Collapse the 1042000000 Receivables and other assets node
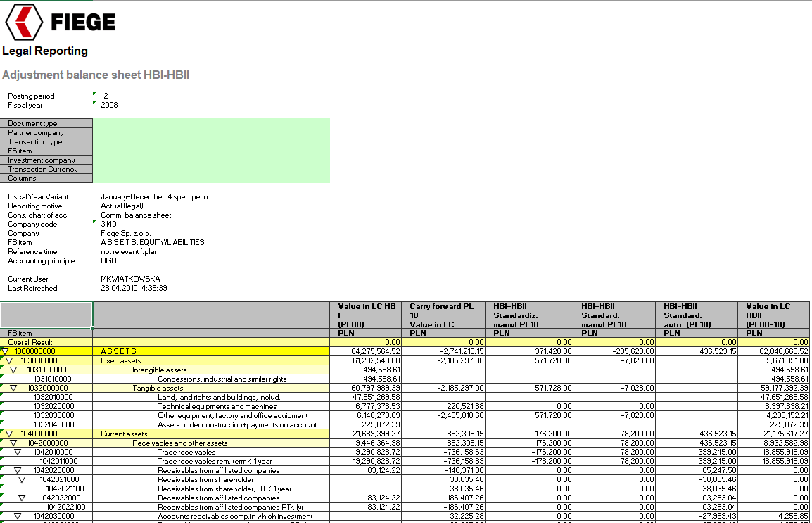This screenshot has width=812, height=523. pyautogui.click(x=13, y=443)
